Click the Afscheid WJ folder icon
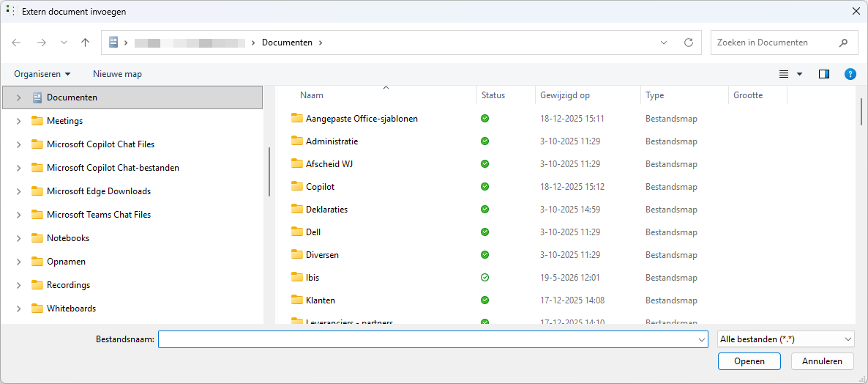 [297, 163]
